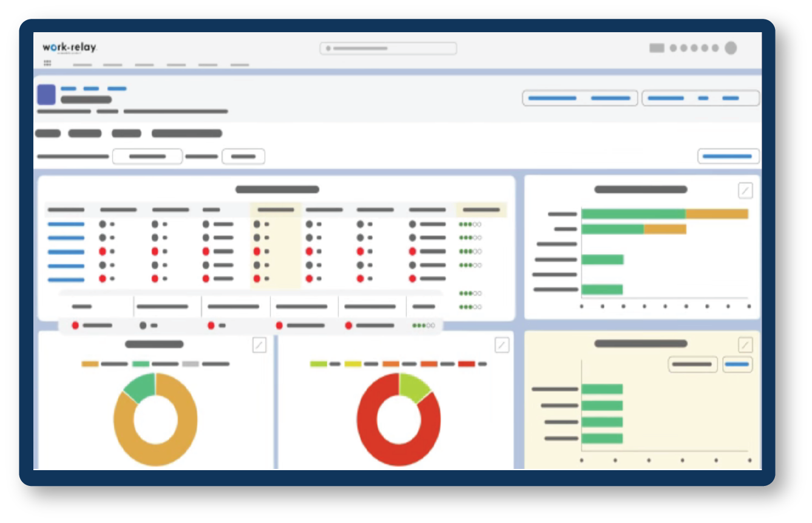Click the purple square record icon
The width and height of the screenshot is (812, 523).
point(46,95)
